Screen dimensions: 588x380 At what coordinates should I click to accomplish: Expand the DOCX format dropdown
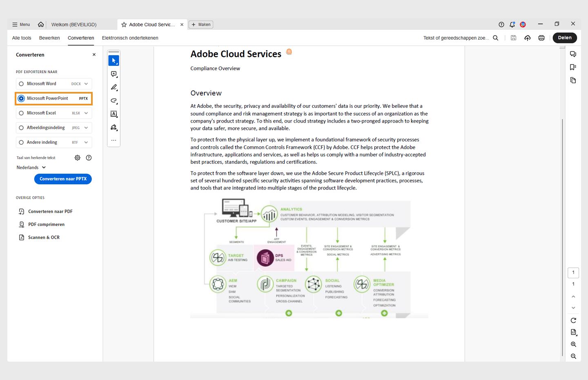pyautogui.click(x=86, y=83)
